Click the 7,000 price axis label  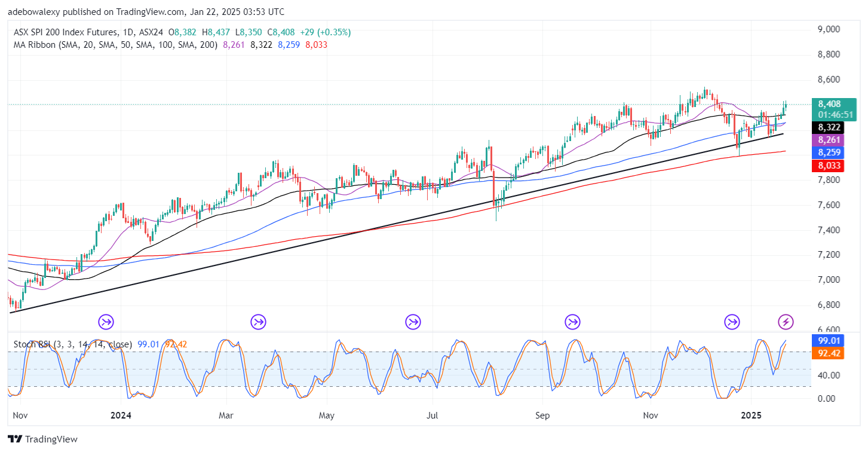pos(828,280)
